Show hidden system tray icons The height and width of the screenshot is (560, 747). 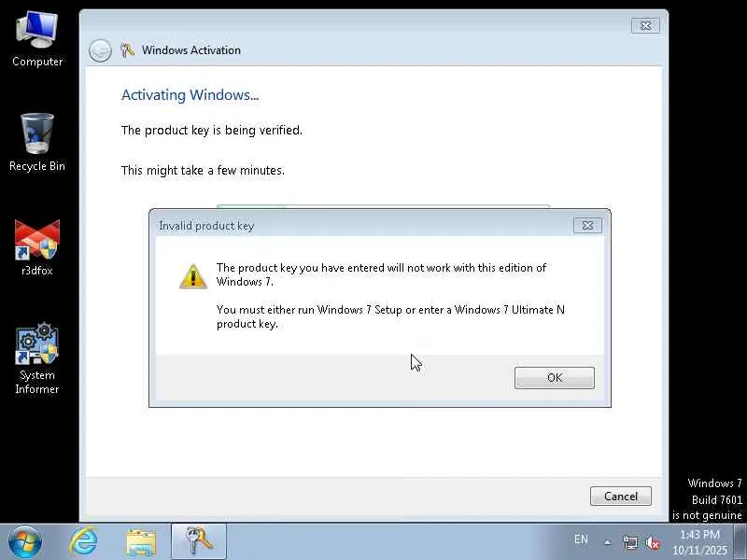point(608,542)
